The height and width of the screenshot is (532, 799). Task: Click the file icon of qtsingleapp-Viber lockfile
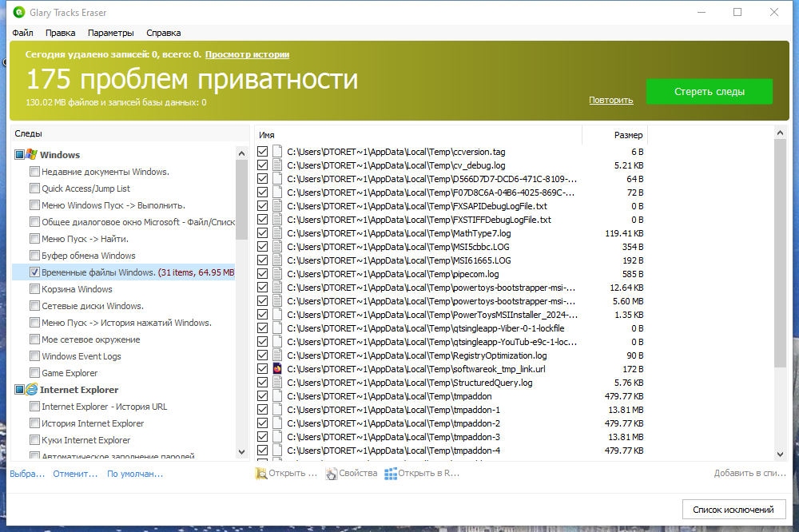coord(277,328)
